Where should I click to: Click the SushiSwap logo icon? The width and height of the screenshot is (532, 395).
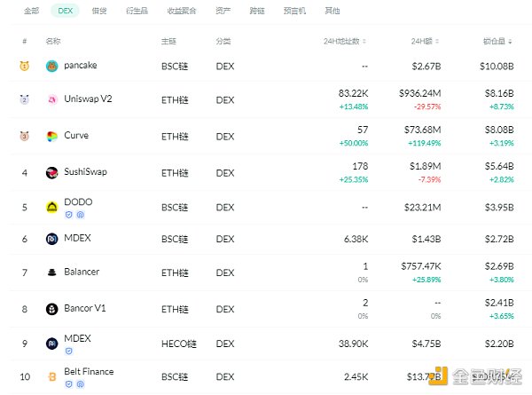click(52, 172)
